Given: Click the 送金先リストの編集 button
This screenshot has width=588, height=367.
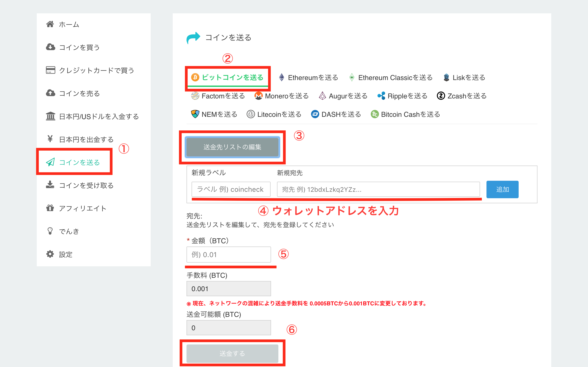Looking at the screenshot, I should [x=232, y=147].
